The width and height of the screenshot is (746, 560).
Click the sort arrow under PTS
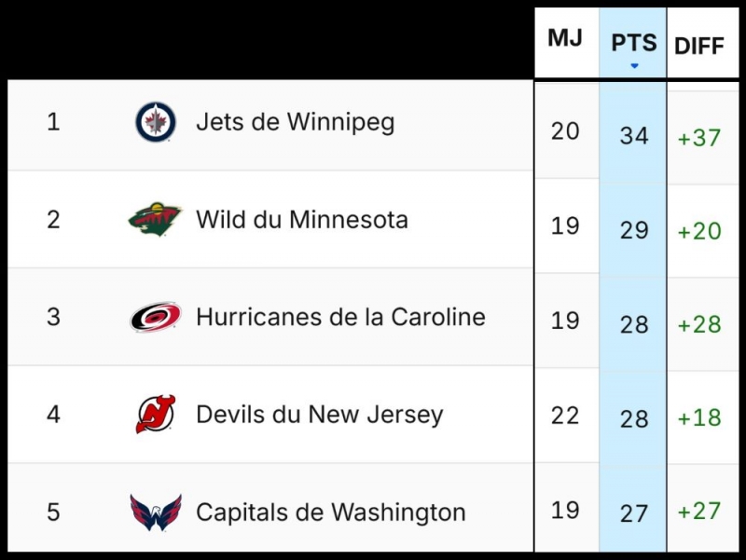point(633,65)
